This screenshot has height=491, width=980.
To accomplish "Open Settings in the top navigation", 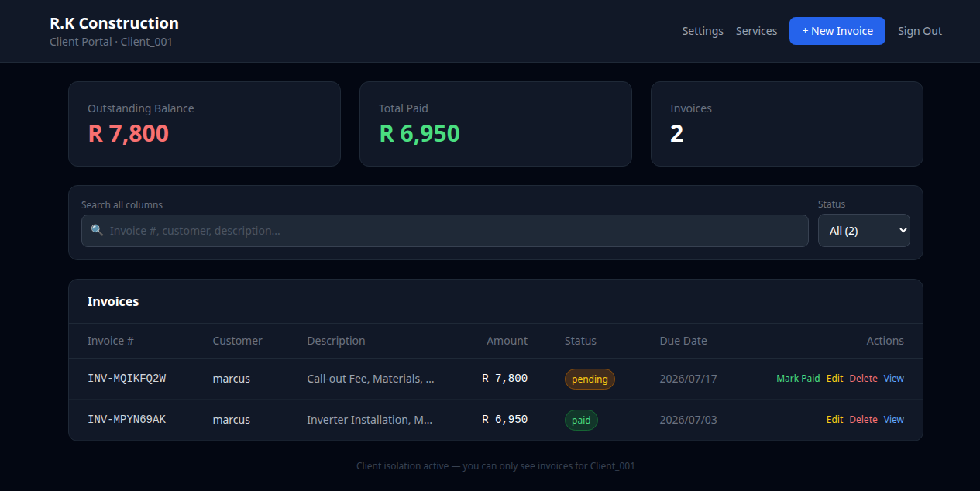I will click(703, 31).
